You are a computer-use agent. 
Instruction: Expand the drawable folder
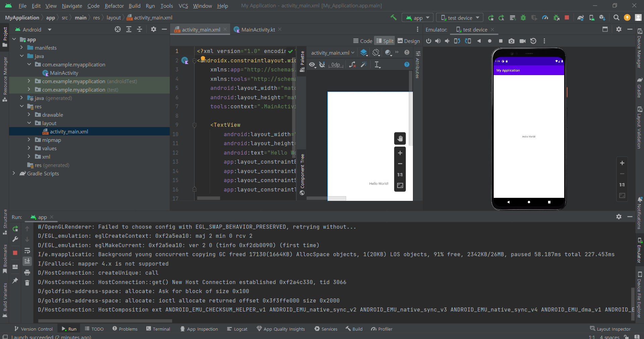(x=29, y=115)
